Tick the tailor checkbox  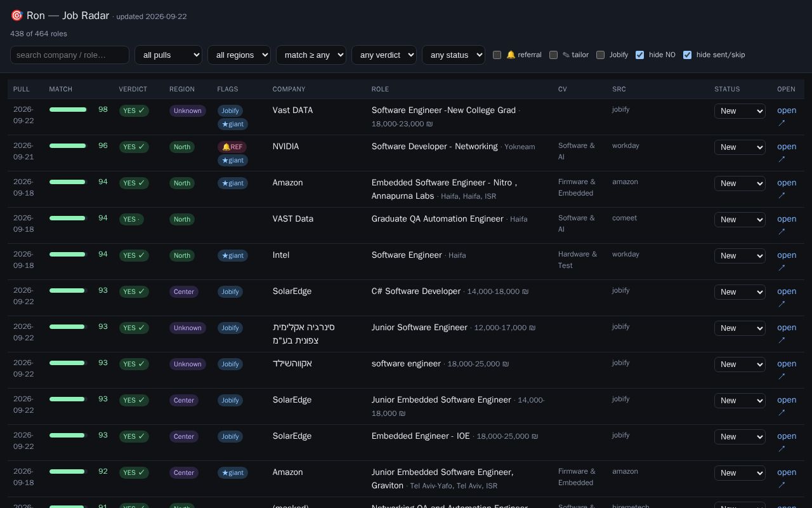(554, 55)
